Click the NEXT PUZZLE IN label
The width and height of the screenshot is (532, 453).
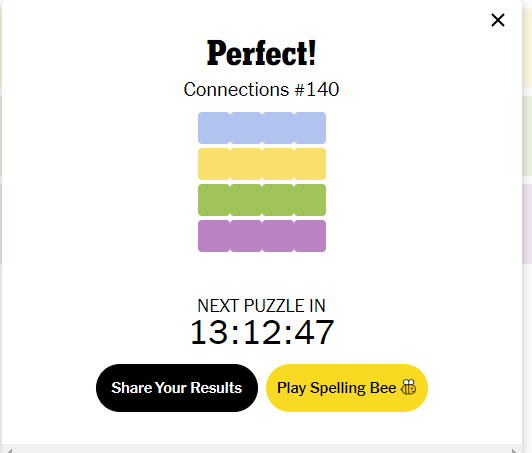(x=262, y=306)
